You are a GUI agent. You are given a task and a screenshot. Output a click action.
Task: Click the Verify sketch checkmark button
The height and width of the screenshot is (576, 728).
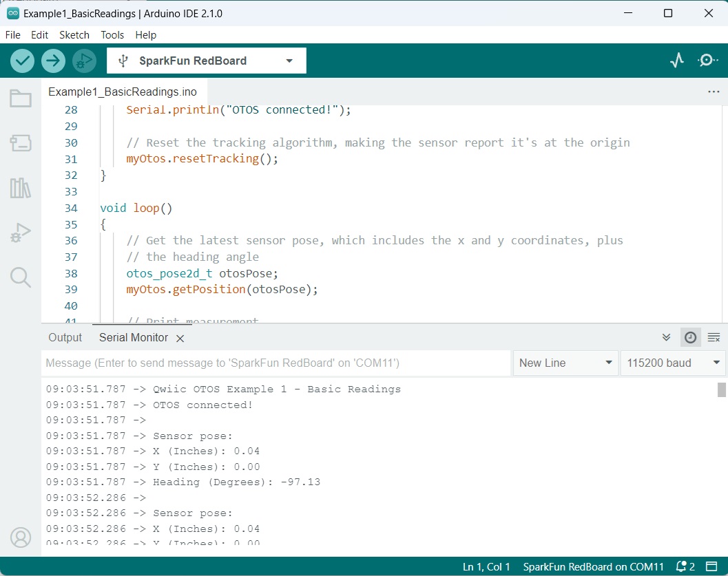tap(23, 61)
